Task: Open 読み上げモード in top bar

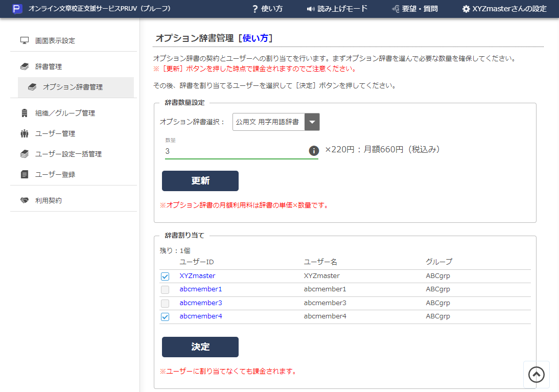Action: [x=337, y=9]
